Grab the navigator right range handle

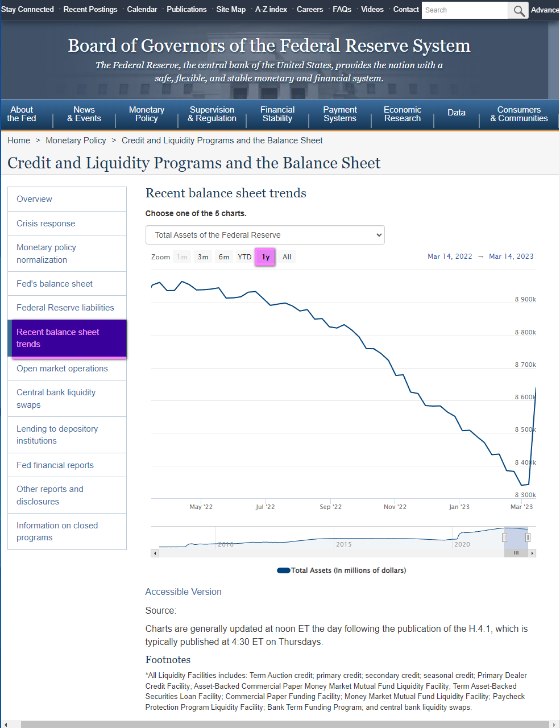(528, 537)
